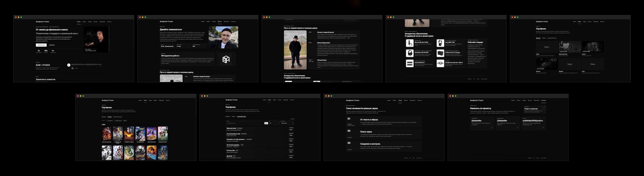Image resolution: width=644 pixels, height=176 pixels.
Task: Click the search field in Авторский уголок
Action: click(x=245, y=123)
